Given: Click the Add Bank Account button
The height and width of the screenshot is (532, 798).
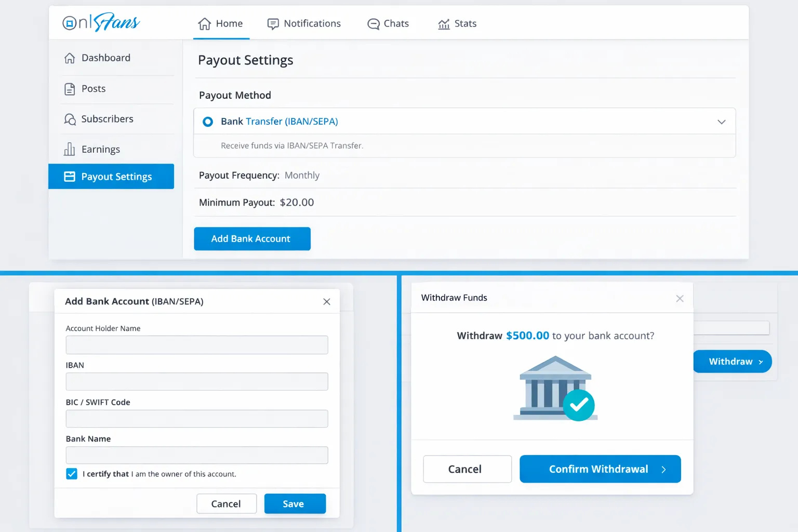Looking at the screenshot, I should pos(252,239).
